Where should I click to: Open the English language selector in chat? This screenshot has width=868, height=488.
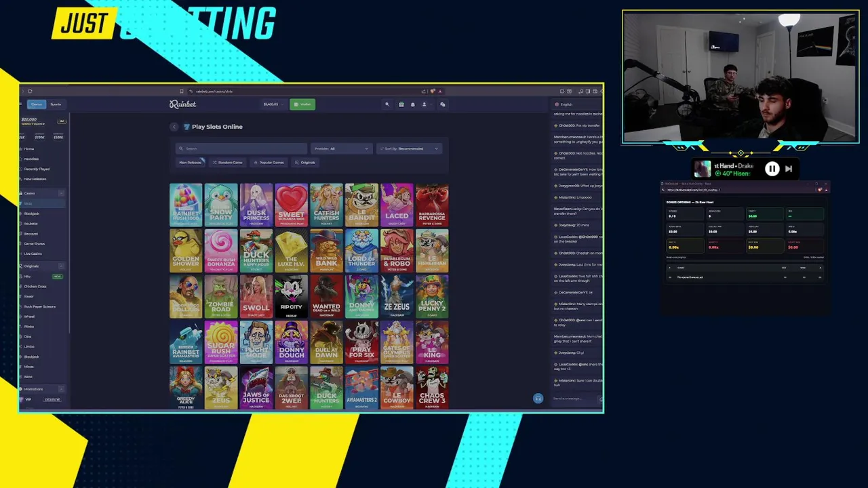(x=564, y=104)
